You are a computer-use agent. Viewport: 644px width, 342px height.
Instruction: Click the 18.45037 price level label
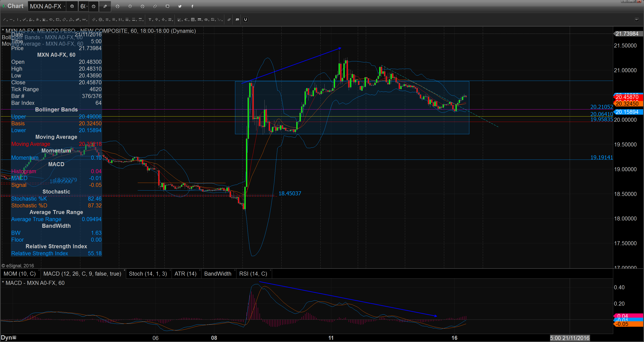coord(290,193)
